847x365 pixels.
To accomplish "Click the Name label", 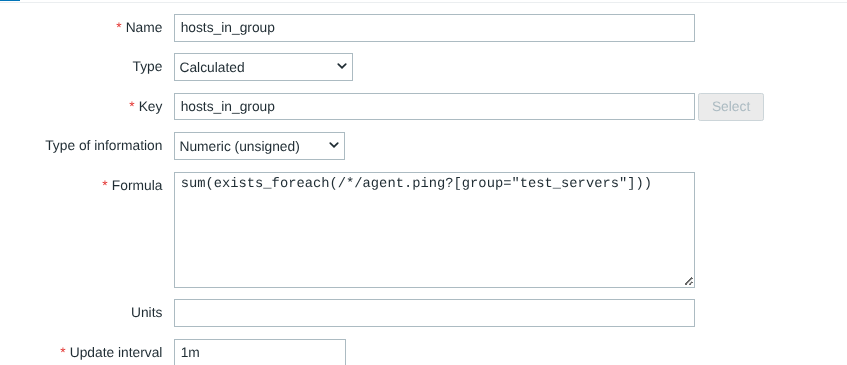I will point(144,28).
